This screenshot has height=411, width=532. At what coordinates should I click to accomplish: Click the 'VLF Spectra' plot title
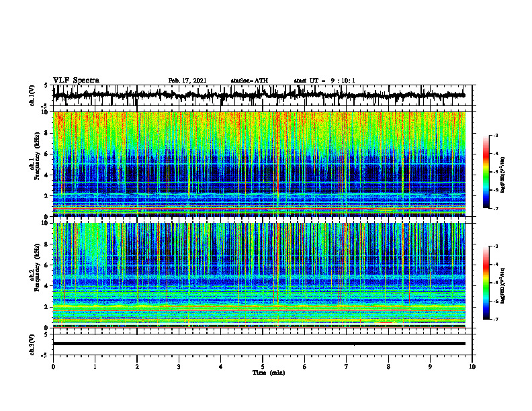[76, 81]
